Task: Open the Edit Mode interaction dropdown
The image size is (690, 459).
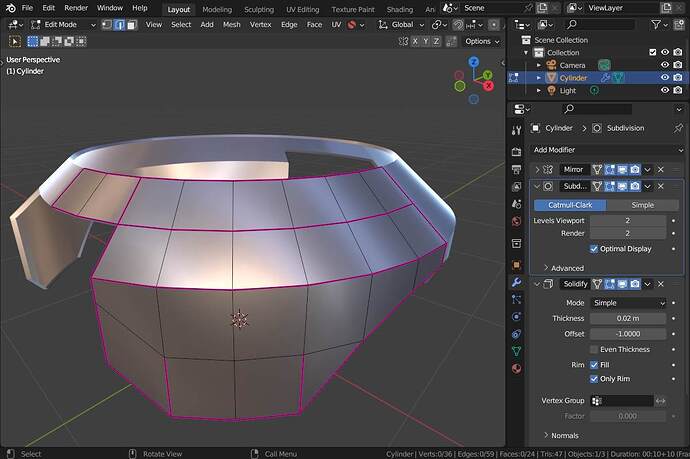Action: 63,25
